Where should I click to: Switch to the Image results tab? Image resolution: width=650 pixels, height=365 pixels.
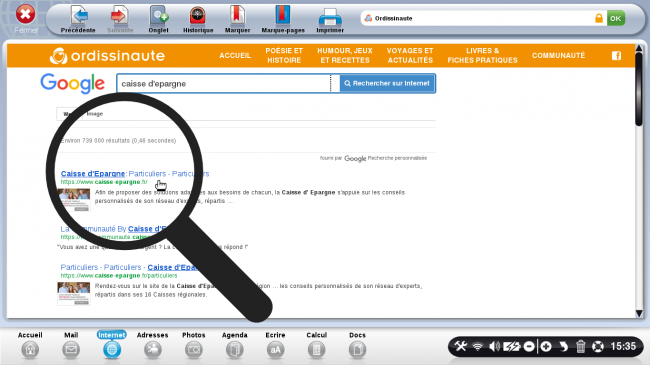click(95, 114)
